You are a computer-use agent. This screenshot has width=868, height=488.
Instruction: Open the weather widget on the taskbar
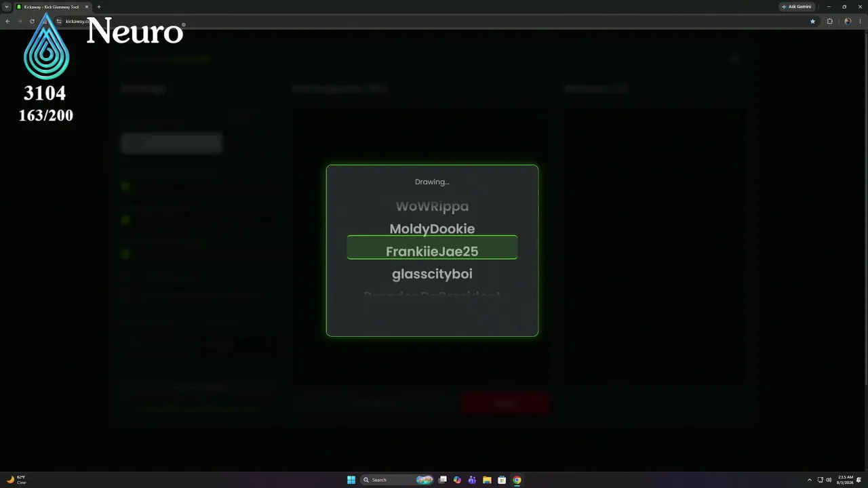pos(16,480)
